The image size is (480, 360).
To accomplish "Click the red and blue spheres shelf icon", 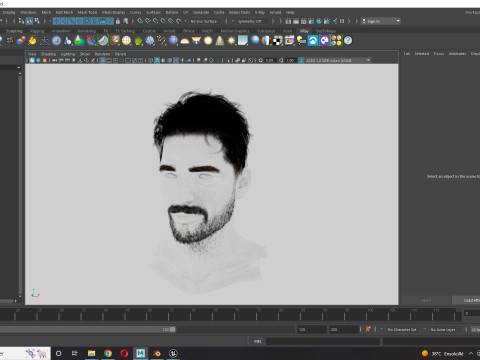I will point(21,40).
